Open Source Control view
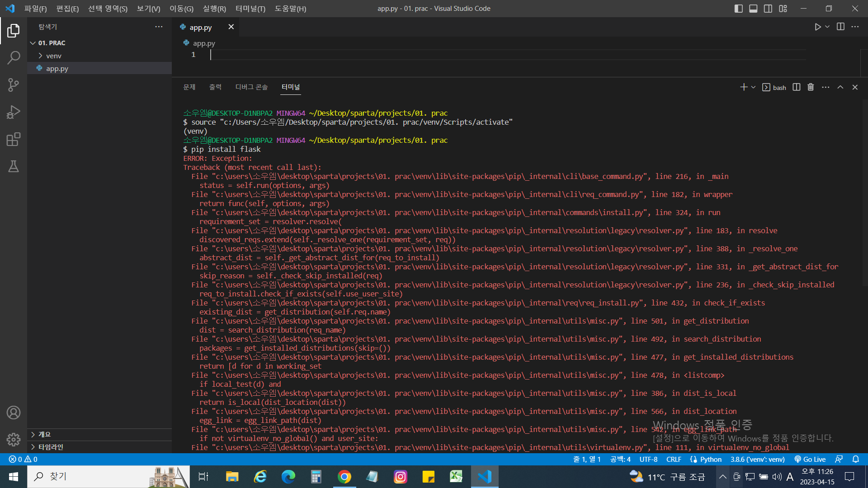 tap(14, 85)
